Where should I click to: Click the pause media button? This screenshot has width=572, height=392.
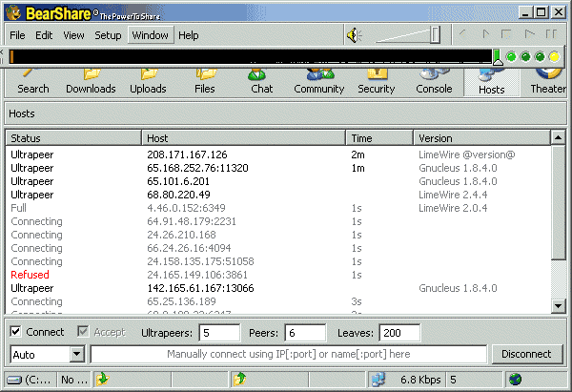point(551,34)
